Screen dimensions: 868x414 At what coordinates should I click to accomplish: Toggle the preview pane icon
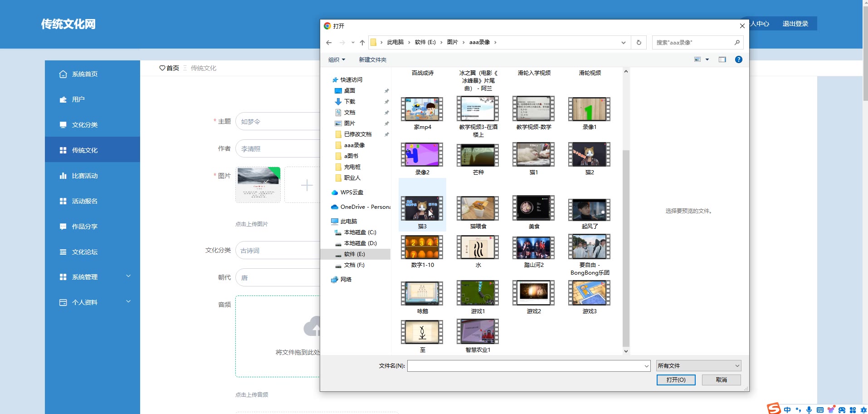[722, 59]
